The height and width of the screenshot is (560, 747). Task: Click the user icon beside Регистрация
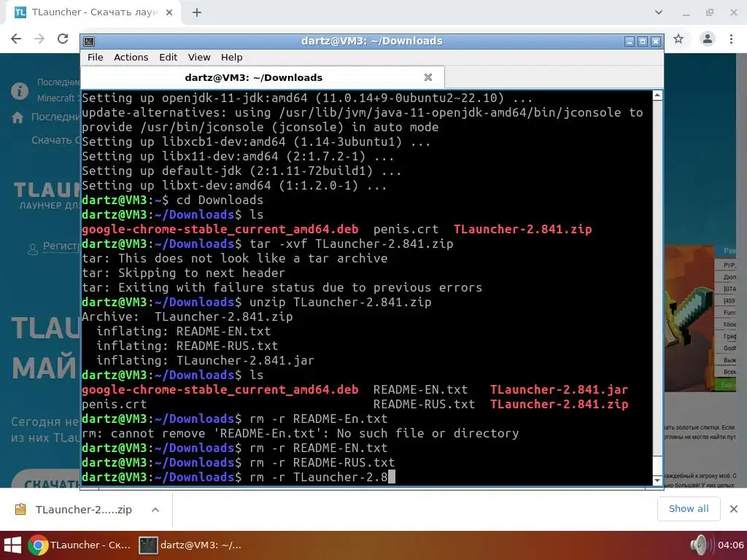coord(32,249)
